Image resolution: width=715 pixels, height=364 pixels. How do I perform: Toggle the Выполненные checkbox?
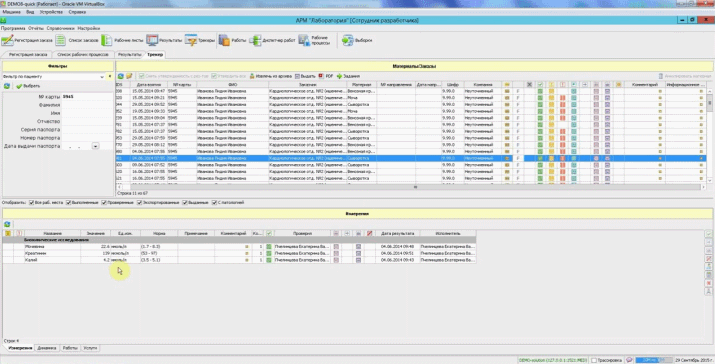pos(68,203)
